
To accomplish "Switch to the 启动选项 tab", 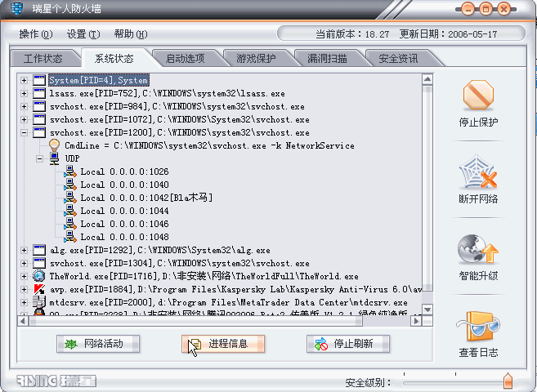I will click(186, 59).
